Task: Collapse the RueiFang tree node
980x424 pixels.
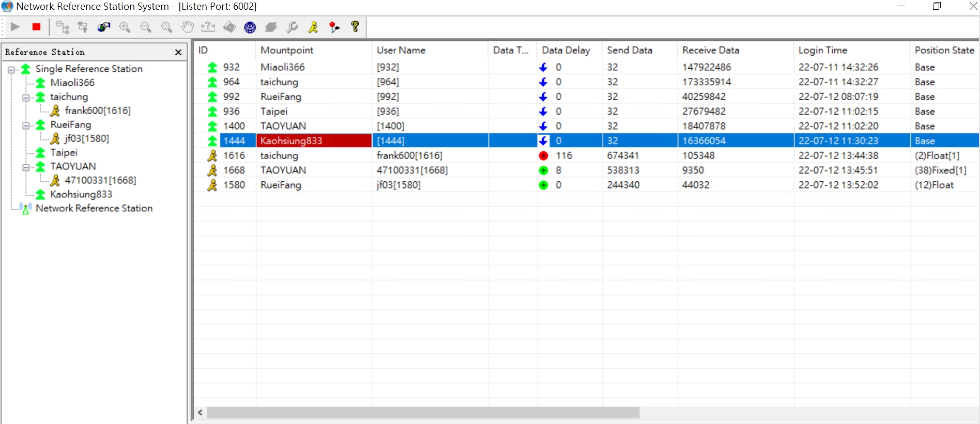Action: [25, 125]
